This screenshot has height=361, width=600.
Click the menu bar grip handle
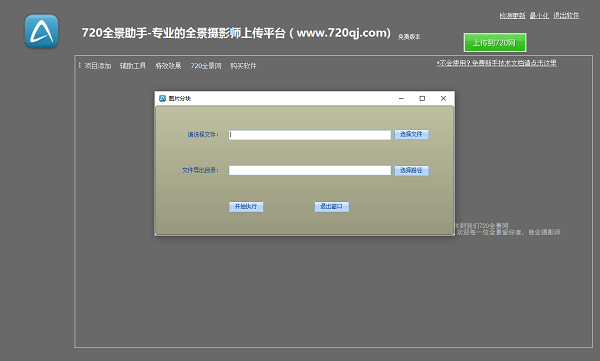(80, 66)
